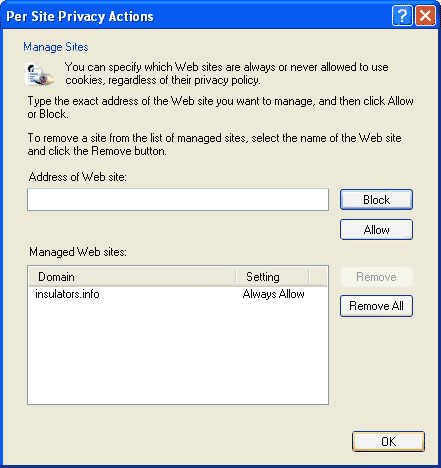This screenshot has width=441, height=468.
Task: Close the Per Site Privacy Actions dialog
Action: pyautogui.click(x=425, y=16)
